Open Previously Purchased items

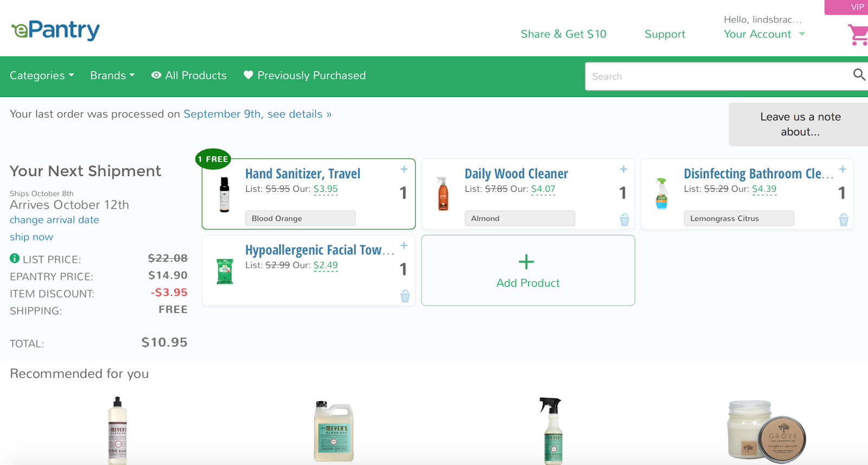click(x=304, y=75)
